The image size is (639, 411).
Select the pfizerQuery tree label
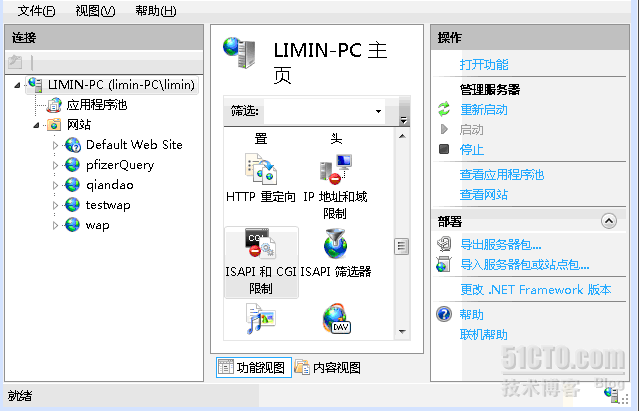[x=120, y=165]
